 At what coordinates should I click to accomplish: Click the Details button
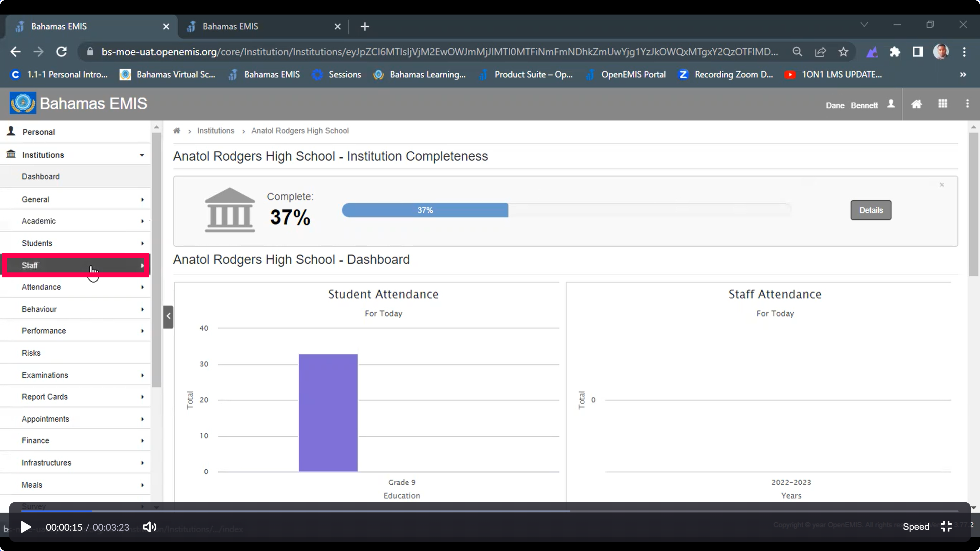tap(871, 210)
